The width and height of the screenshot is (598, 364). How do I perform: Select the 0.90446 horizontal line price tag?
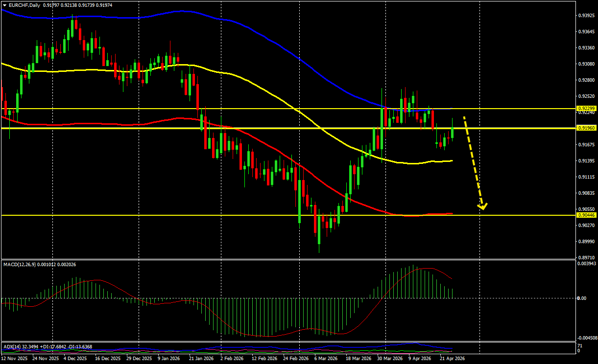tap(586, 215)
